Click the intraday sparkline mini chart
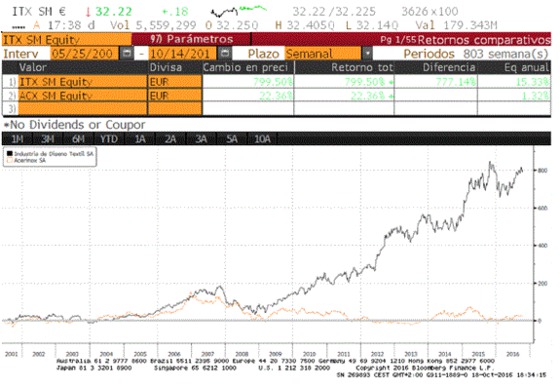Screen dimensions: 560x389 click(x=239, y=11)
